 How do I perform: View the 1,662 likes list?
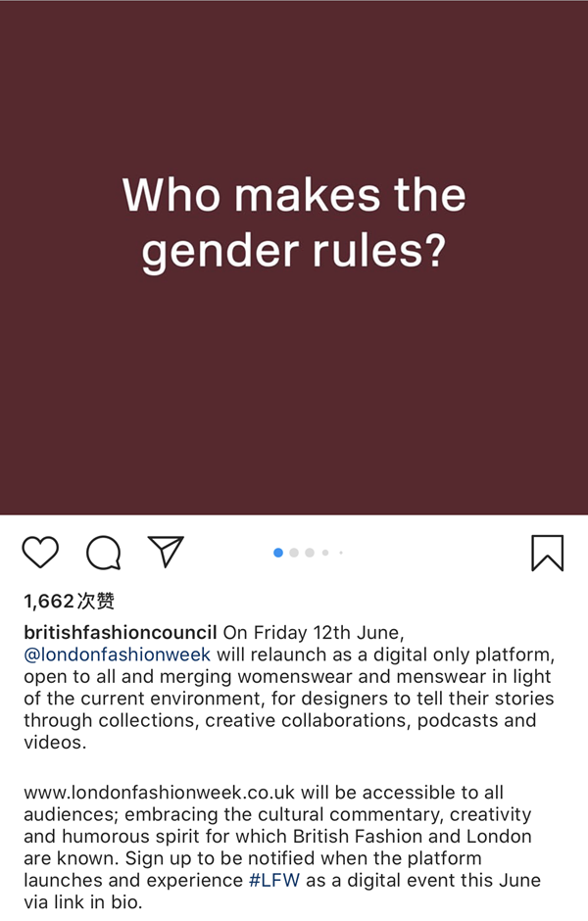(70, 601)
